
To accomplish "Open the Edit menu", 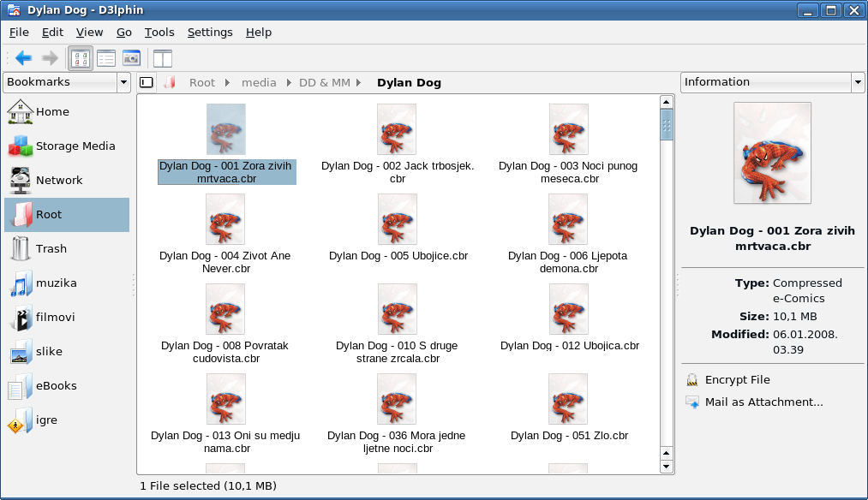I will [52, 32].
